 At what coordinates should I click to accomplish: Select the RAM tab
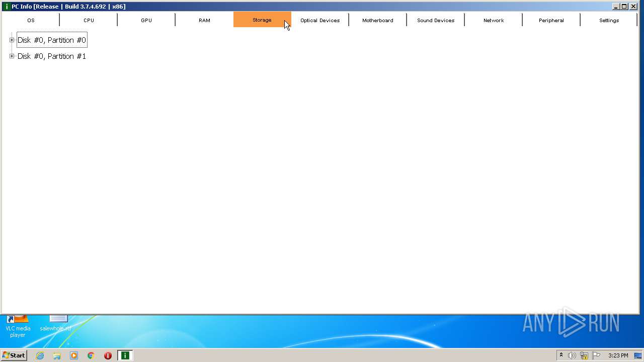point(204,20)
